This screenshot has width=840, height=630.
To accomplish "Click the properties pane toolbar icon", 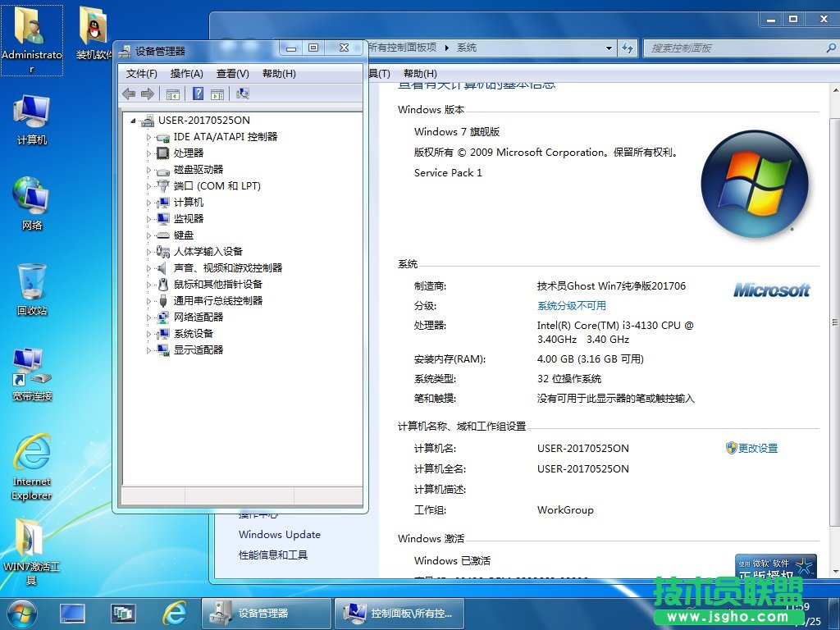I will (x=217, y=94).
